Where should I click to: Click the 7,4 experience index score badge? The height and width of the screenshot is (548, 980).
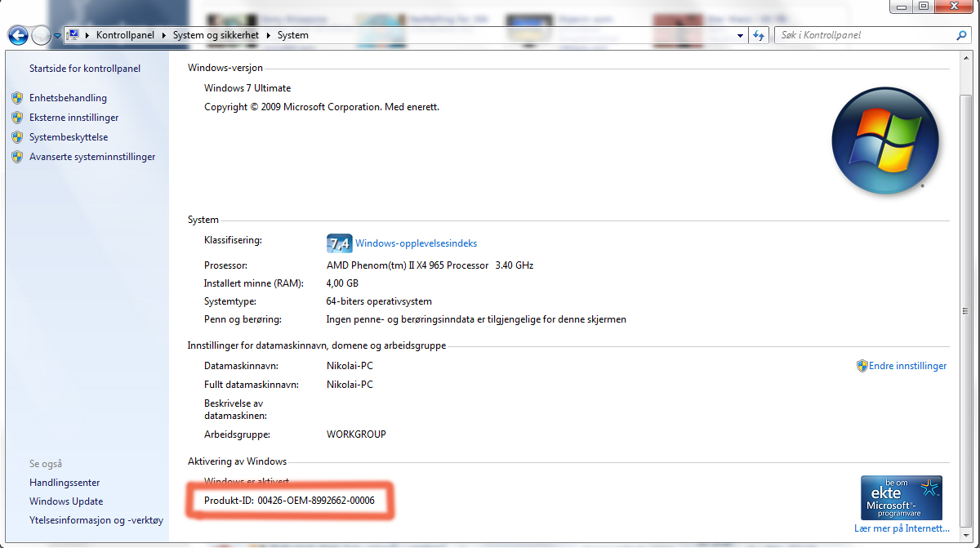click(x=339, y=243)
